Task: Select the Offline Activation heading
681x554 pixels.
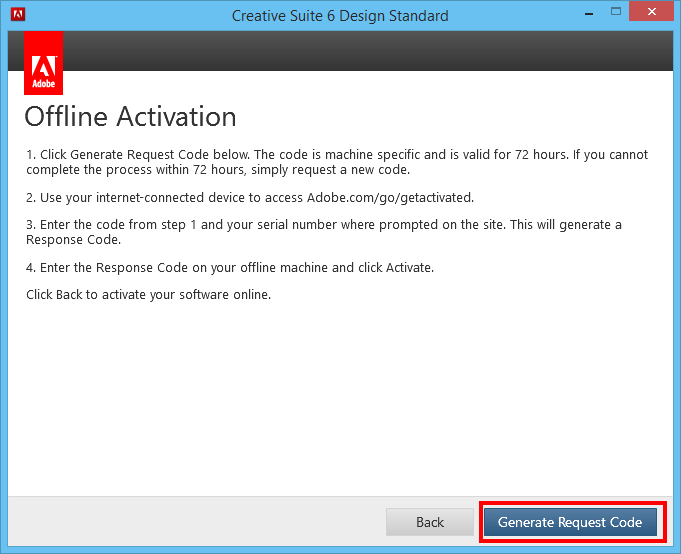Action: (130, 117)
